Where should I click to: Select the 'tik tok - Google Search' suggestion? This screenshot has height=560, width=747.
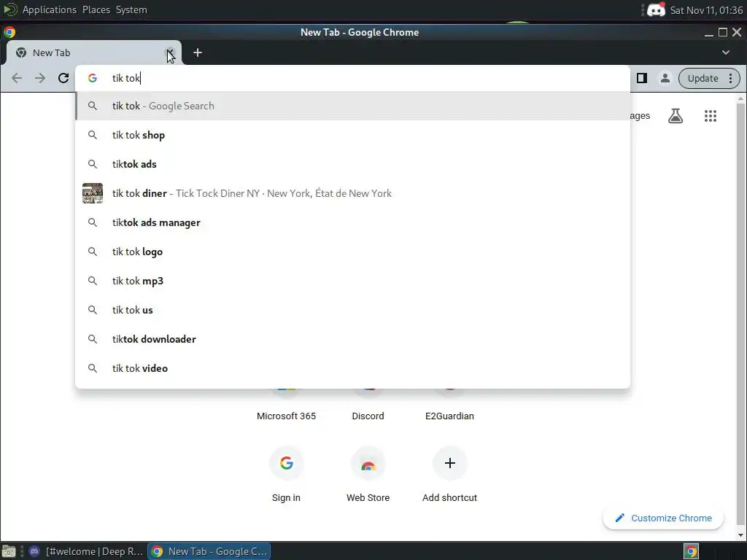352,106
